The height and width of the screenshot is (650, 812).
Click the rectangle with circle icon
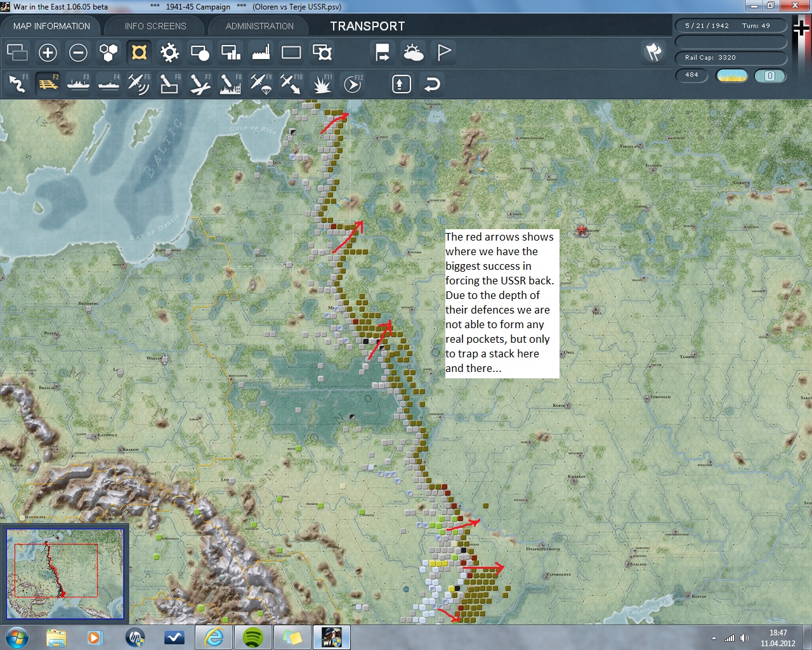(x=200, y=52)
